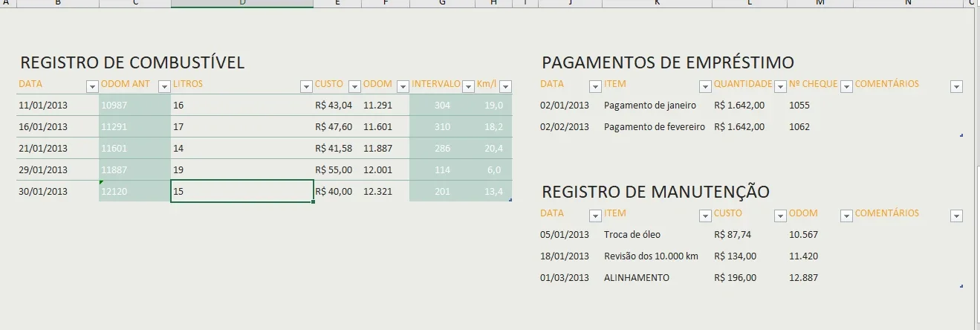Select the date cell '21/01/2013'

coord(43,149)
